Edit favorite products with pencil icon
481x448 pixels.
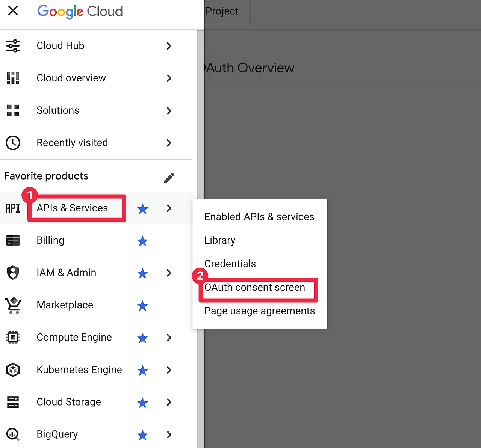coord(169,178)
